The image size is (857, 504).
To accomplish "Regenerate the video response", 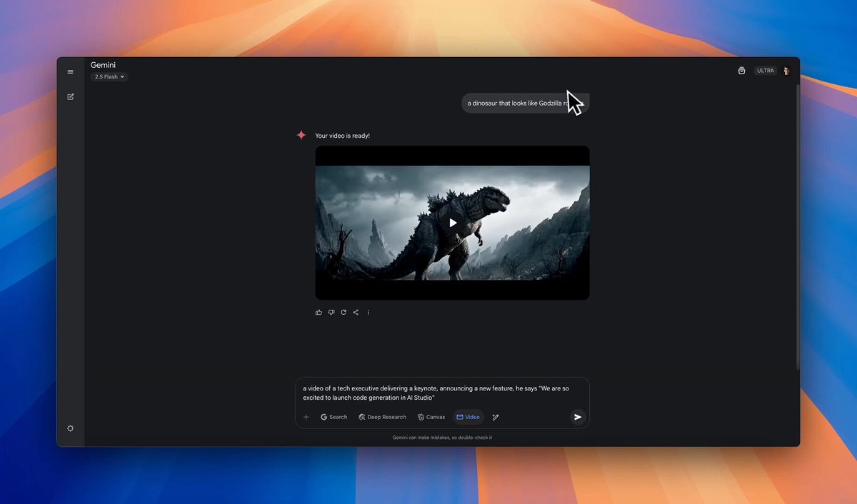I will point(344,312).
